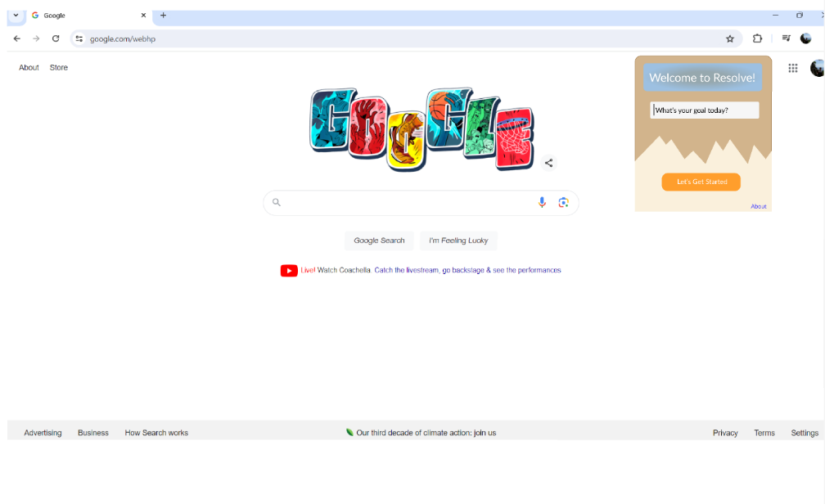Go back using the browser back arrow
The height and width of the screenshot is (504, 825).
pos(17,38)
